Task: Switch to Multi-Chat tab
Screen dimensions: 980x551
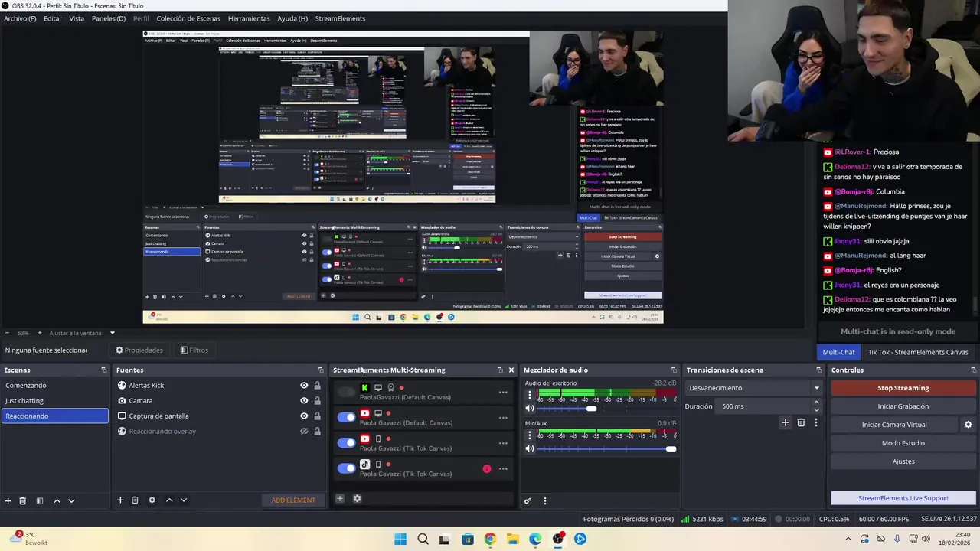Action: 838,352
